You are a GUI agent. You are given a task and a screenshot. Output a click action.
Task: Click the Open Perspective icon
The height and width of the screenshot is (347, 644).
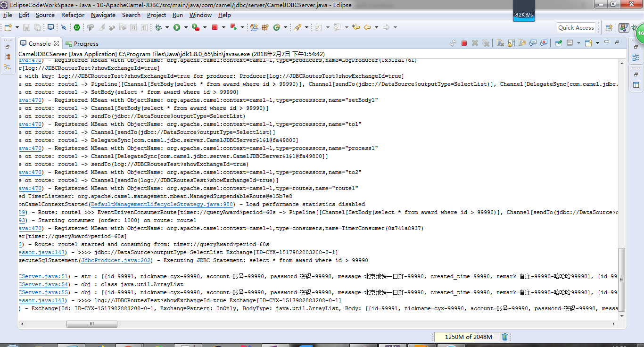click(609, 28)
